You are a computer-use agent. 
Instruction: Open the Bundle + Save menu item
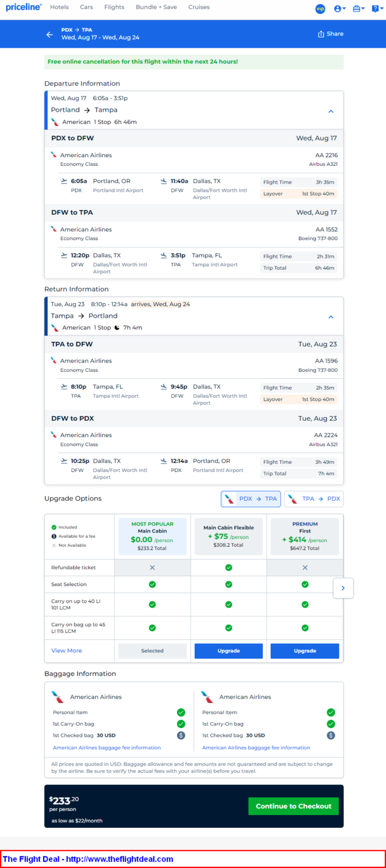157,7
